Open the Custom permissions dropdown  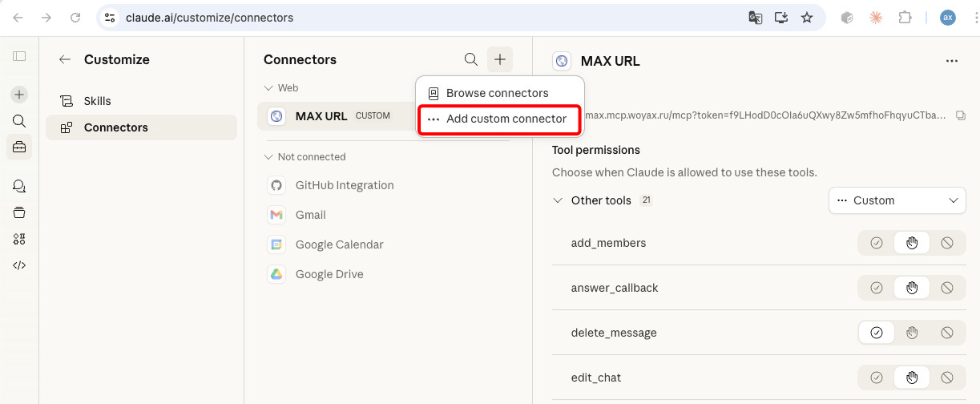897,200
